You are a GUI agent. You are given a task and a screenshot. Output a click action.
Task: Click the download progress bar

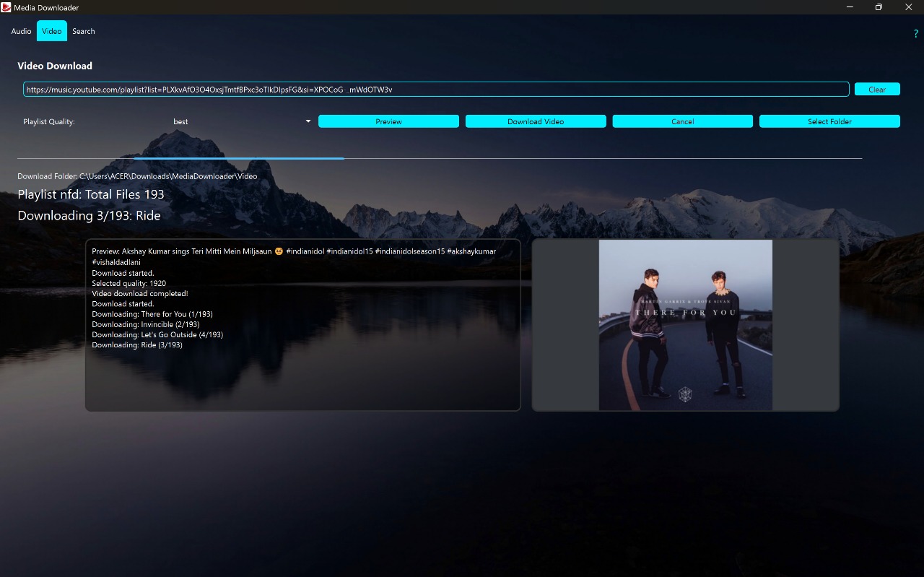point(439,158)
